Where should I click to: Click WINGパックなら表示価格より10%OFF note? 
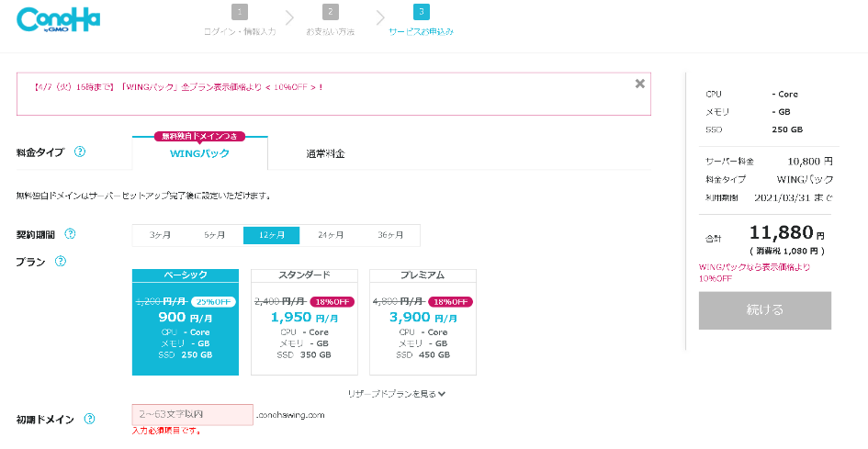click(755, 273)
